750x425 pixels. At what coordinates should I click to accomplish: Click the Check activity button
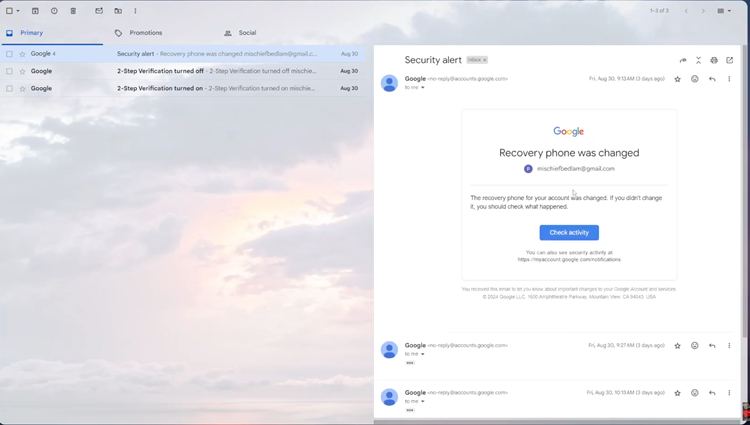coord(569,232)
